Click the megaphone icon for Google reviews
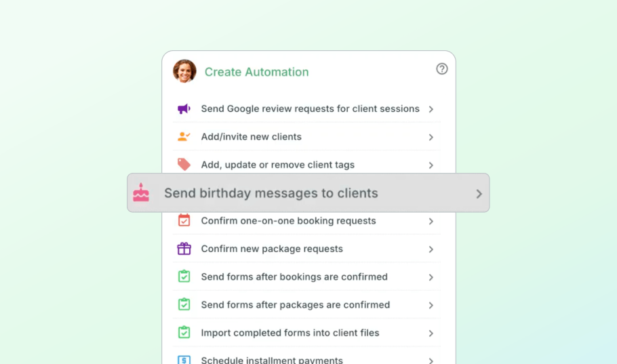The width and height of the screenshot is (617, 364). click(184, 109)
